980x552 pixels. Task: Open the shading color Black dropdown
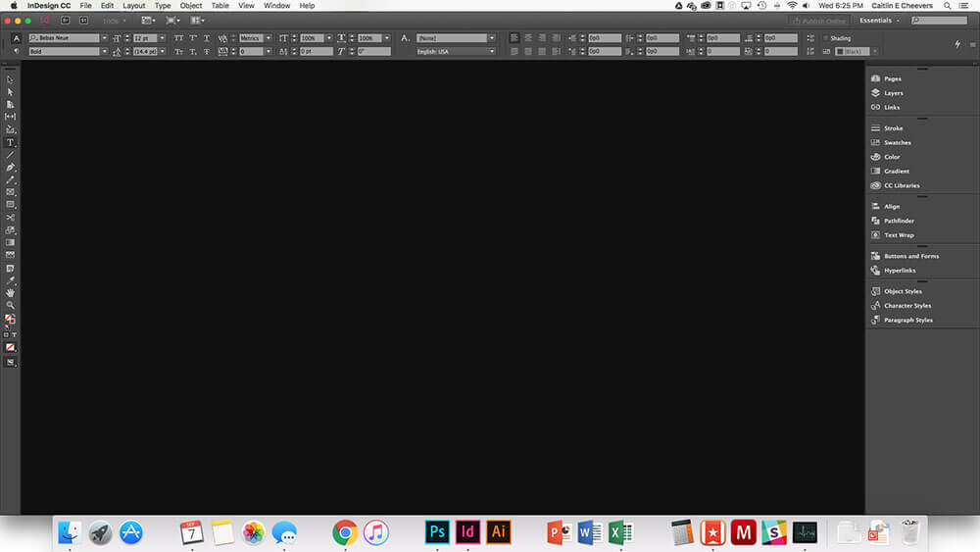874,51
